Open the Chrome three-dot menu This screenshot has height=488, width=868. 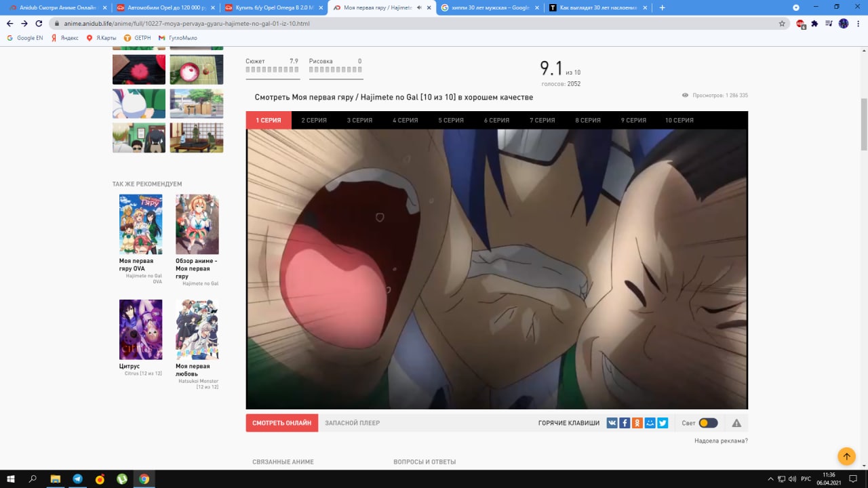coord(857,23)
